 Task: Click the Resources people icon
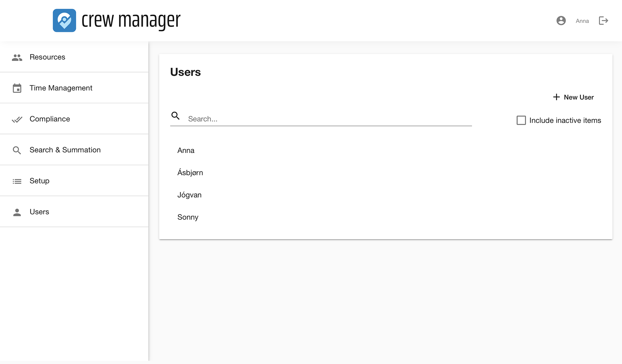coord(17,58)
